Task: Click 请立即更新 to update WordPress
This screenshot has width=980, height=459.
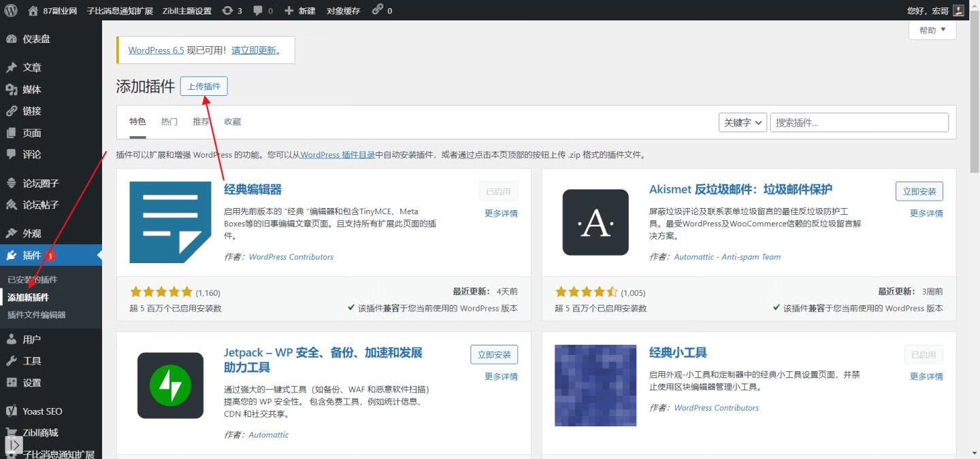Action: click(255, 50)
